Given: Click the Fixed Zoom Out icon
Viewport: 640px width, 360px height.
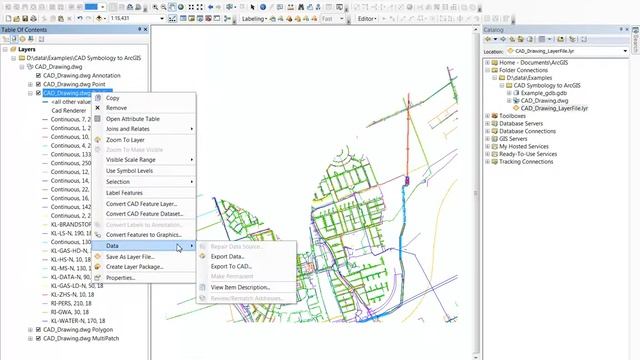Looking at the screenshot, I should (x=200, y=7).
